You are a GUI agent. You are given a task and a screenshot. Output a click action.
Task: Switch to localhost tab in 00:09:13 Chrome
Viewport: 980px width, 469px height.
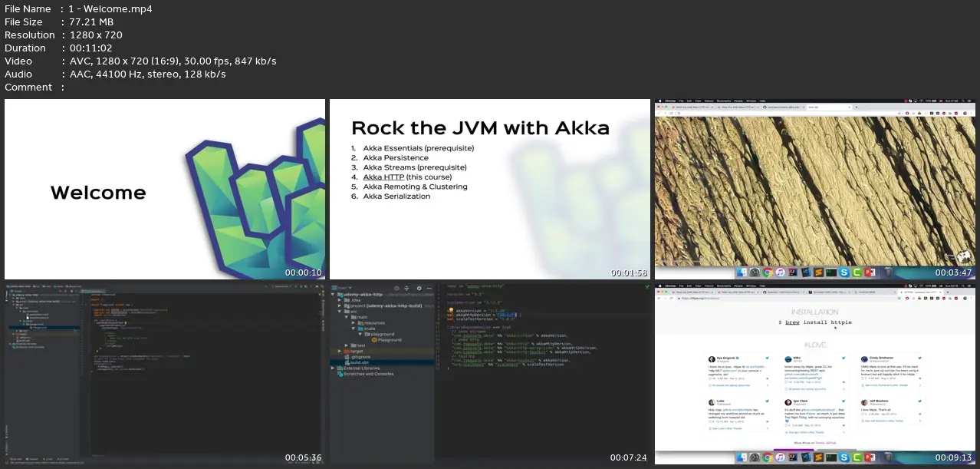click(875, 292)
